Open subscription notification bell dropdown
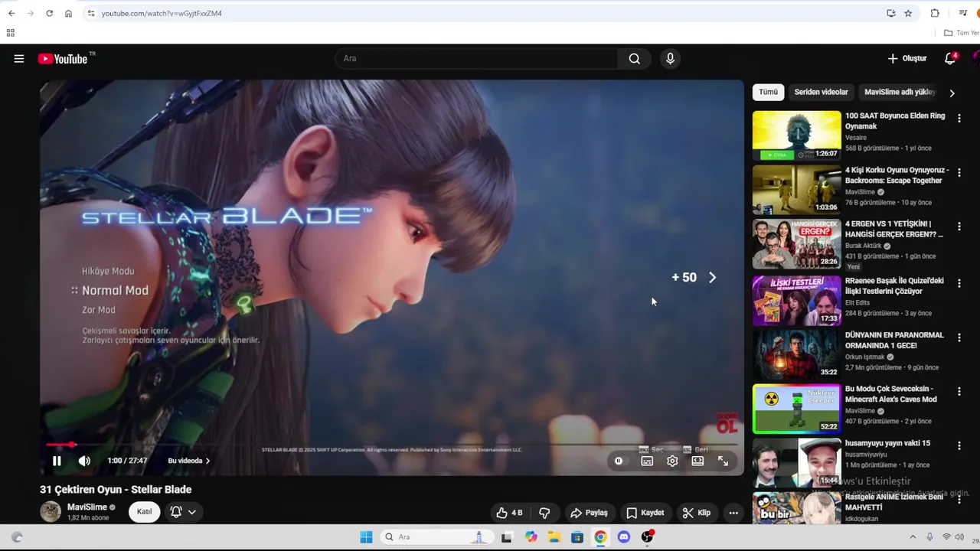 (x=183, y=512)
